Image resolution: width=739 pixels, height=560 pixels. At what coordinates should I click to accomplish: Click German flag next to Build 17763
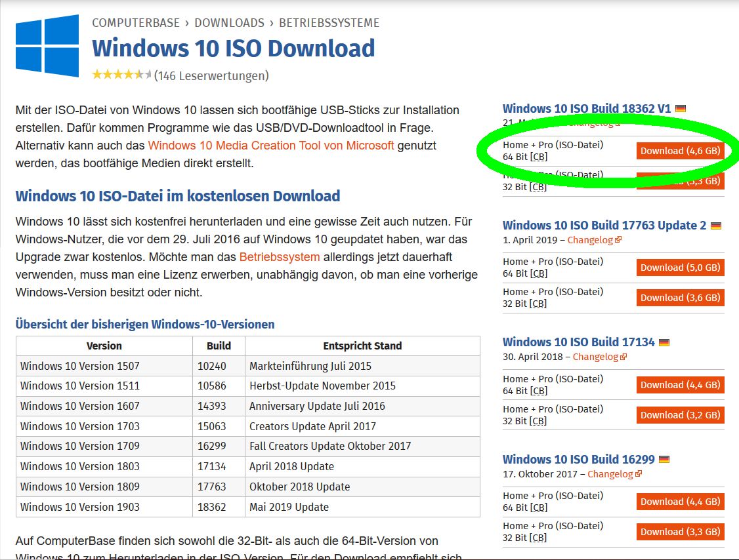[x=716, y=226]
